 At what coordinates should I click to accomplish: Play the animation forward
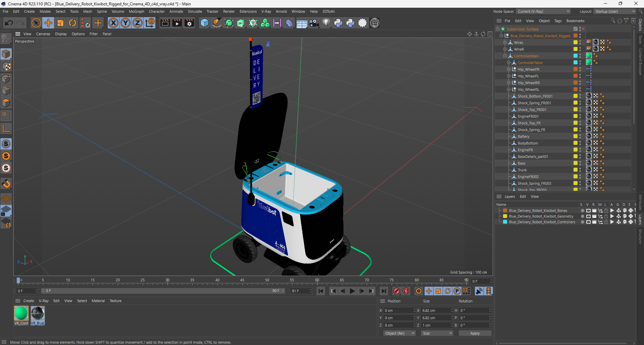352,291
